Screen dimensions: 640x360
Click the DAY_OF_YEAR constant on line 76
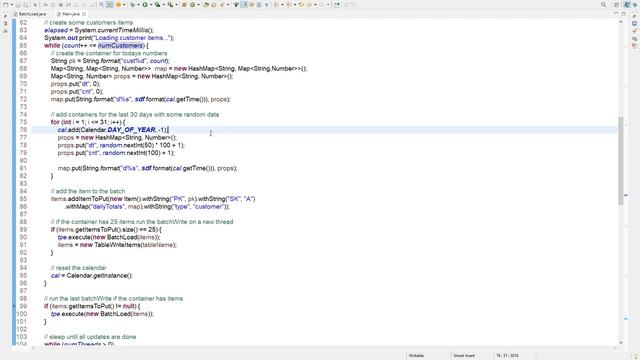(x=131, y=130)
